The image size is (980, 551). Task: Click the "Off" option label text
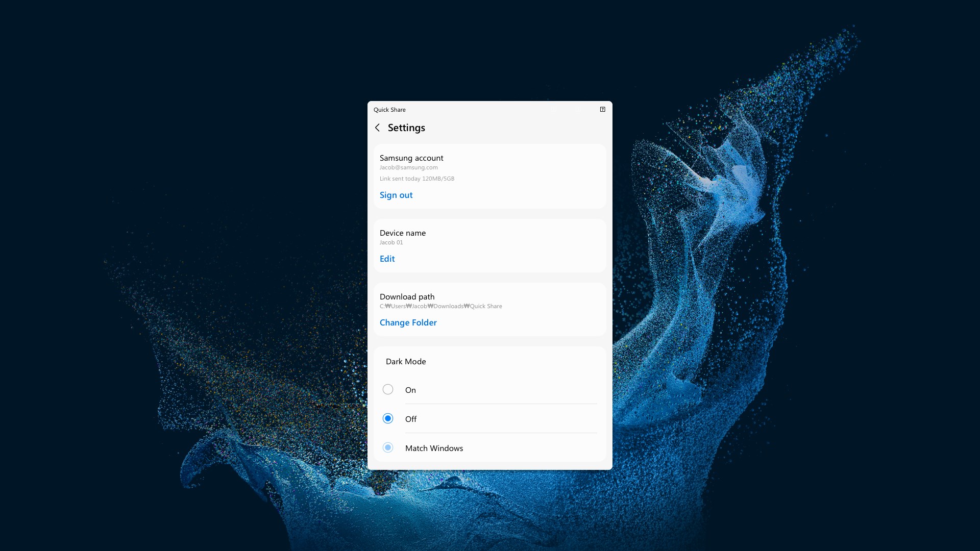click(x=411, y=419)
